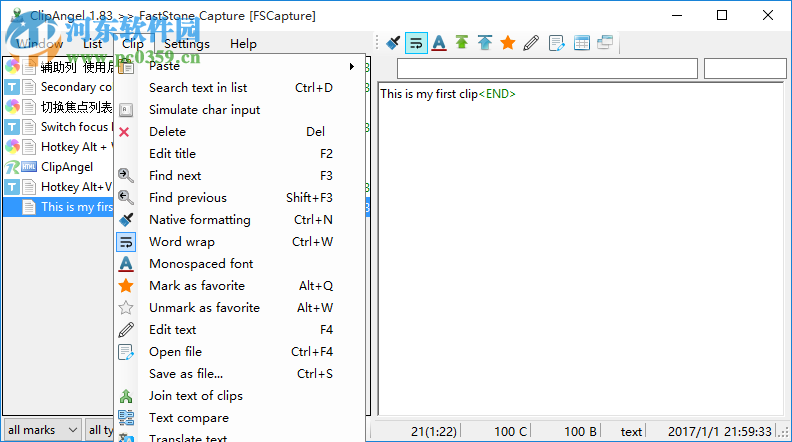The width and height of the screenshot is (792, 442).
Task: Click the Word wrap menu icon
Action: click(x=126, y=242)
